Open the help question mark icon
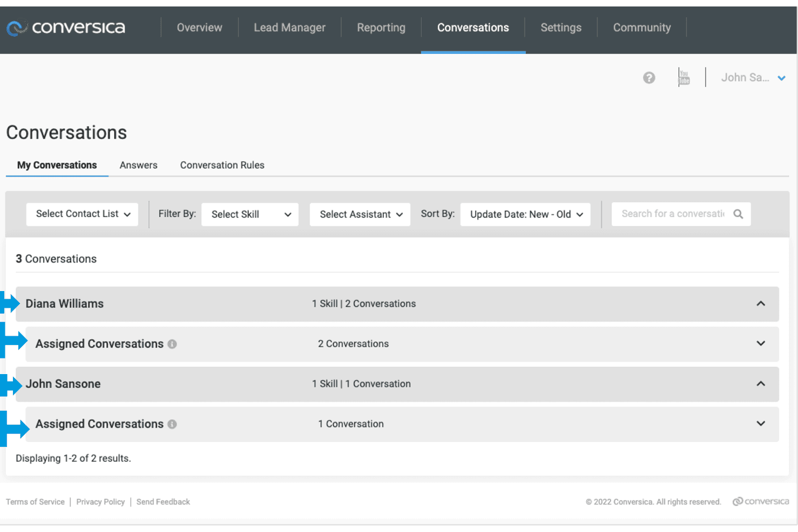Viewport: 798px width, 532px height. [649, 78]
